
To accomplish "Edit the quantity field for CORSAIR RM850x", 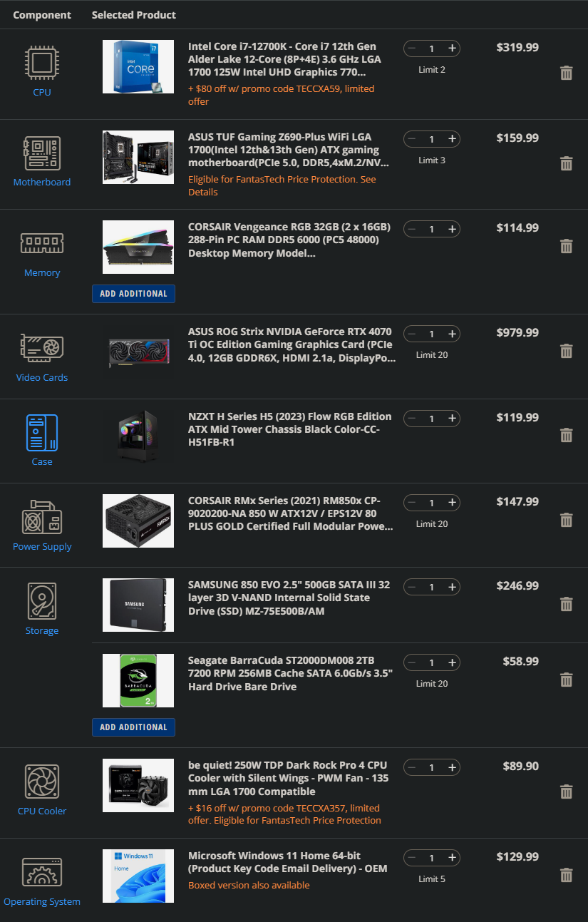I will click(x=431, y=503).
